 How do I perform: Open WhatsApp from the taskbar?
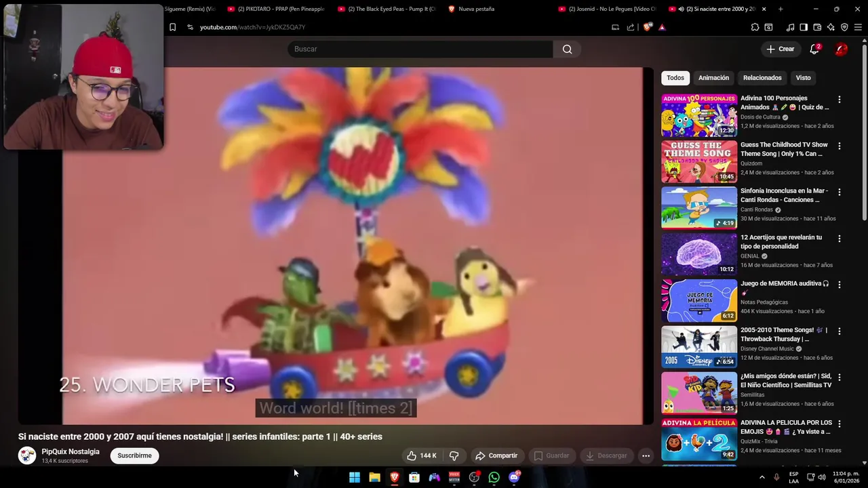[494, 477]
